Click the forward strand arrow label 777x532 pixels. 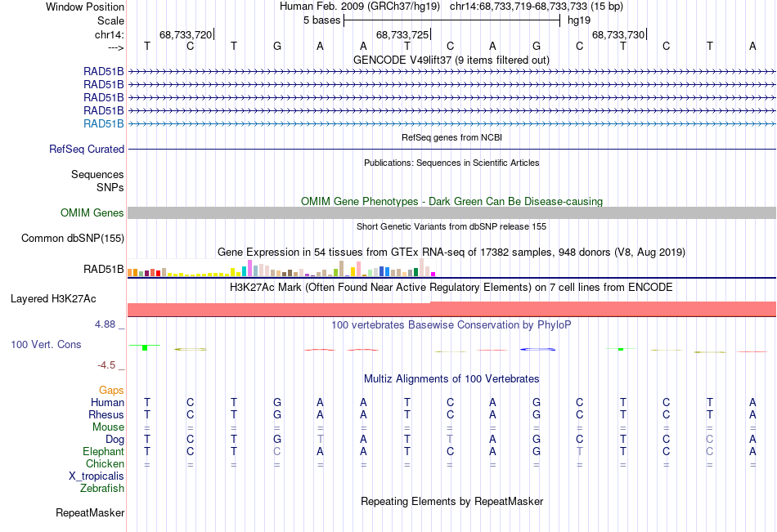[116, 47]
